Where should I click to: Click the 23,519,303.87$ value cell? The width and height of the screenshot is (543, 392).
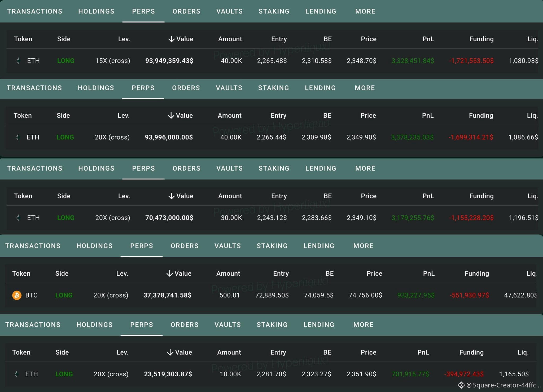168,374
